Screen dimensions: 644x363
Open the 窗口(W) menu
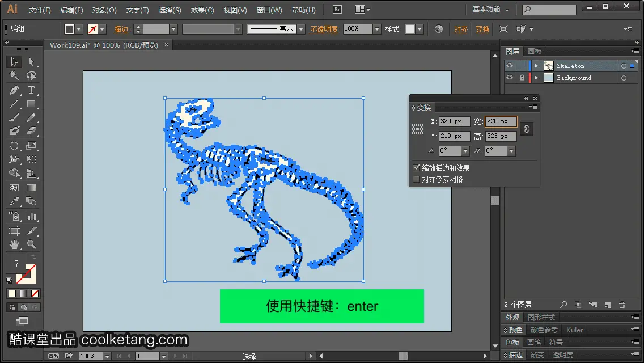coord(269,10)
